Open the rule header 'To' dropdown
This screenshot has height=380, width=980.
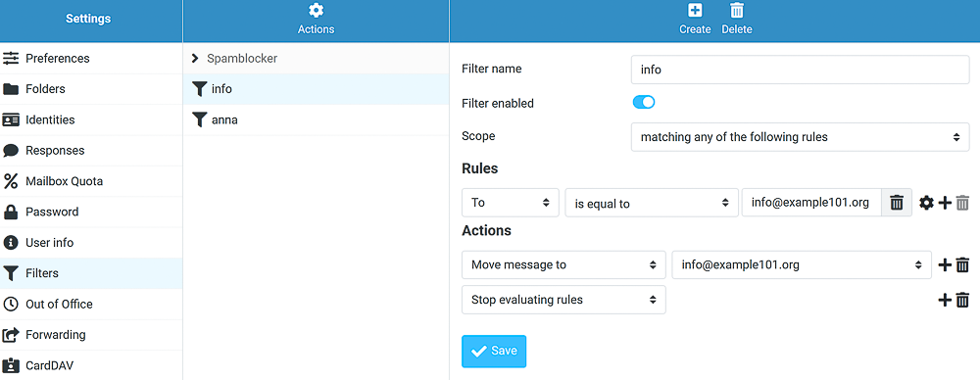pyautogui.click(x=510, y=203)
